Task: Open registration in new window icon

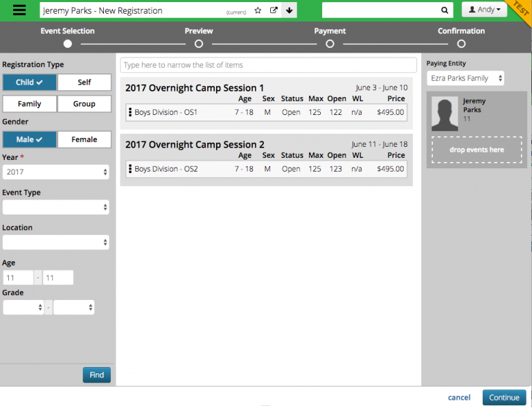Action: pos(274,10)
